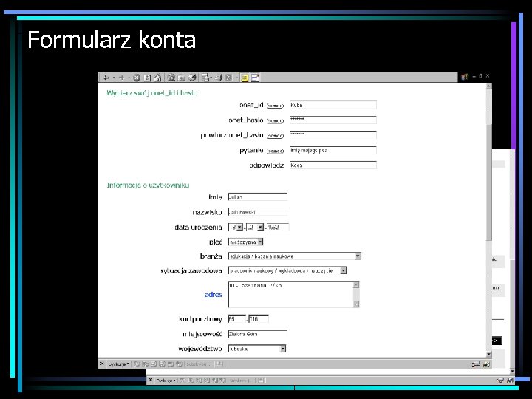This screenshot has width=532, height=399.
Task: Click the onet_id input field
Action: [x=332, y=105]
